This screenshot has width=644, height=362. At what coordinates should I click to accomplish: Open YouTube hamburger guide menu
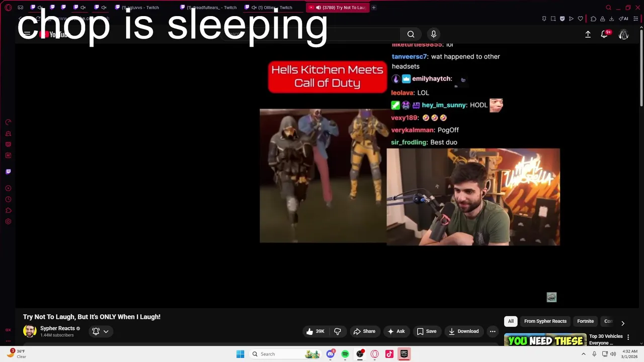[x=27, y=34]
